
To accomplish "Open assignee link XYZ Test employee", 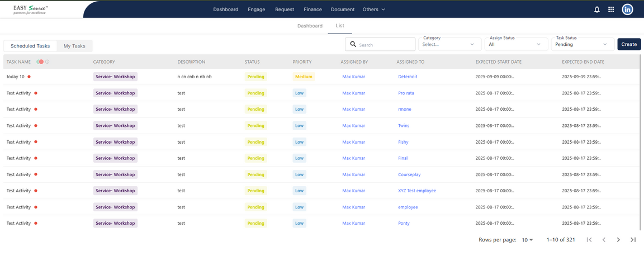I will 417,191.
